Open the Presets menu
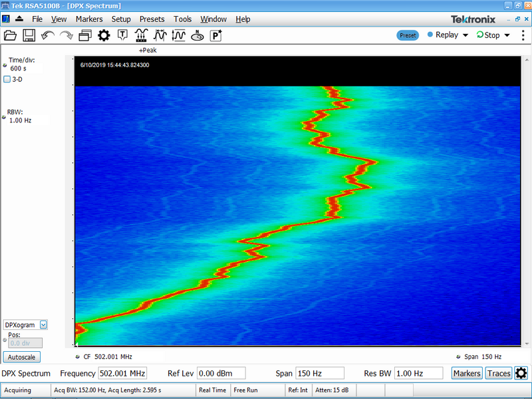The width and height of the screenshot is (532, 399). point(152,19)
